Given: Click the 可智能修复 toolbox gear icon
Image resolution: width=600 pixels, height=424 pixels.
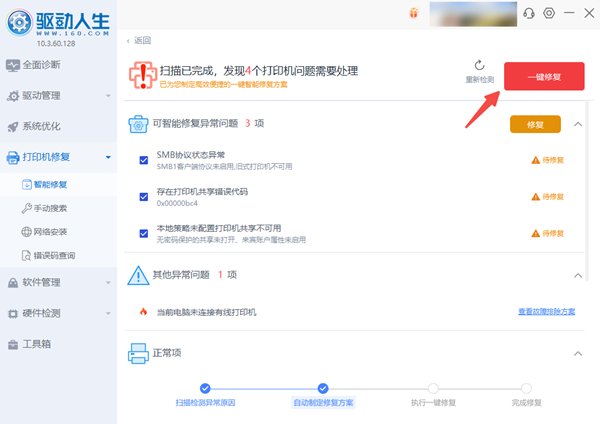Looking at the screenshot, I should [138, 124].
